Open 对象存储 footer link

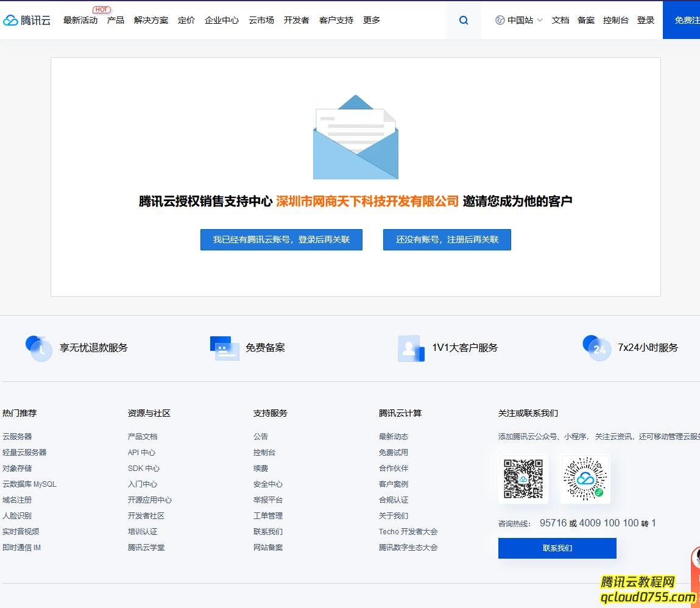[17, 468]
